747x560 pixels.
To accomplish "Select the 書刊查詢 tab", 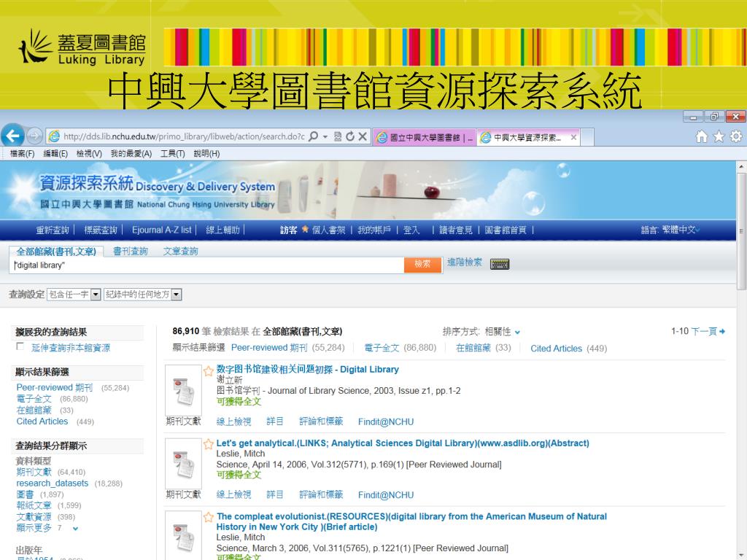I will click(131, 251).
